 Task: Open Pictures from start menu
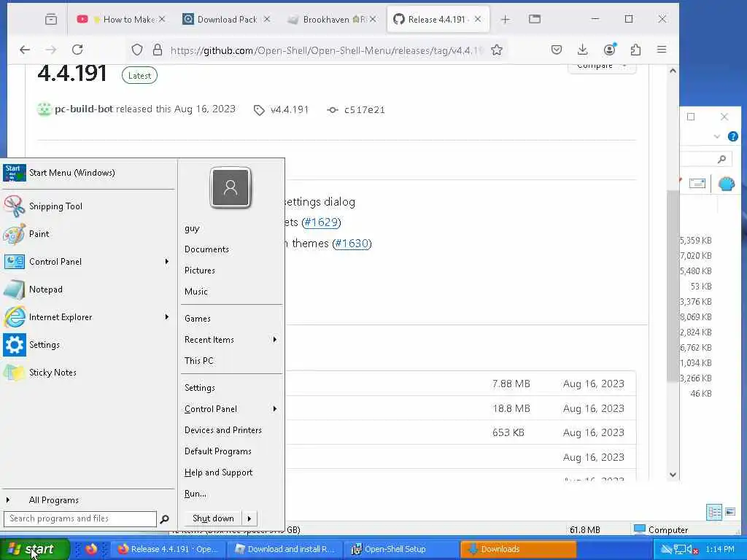[x=200, y=271]
